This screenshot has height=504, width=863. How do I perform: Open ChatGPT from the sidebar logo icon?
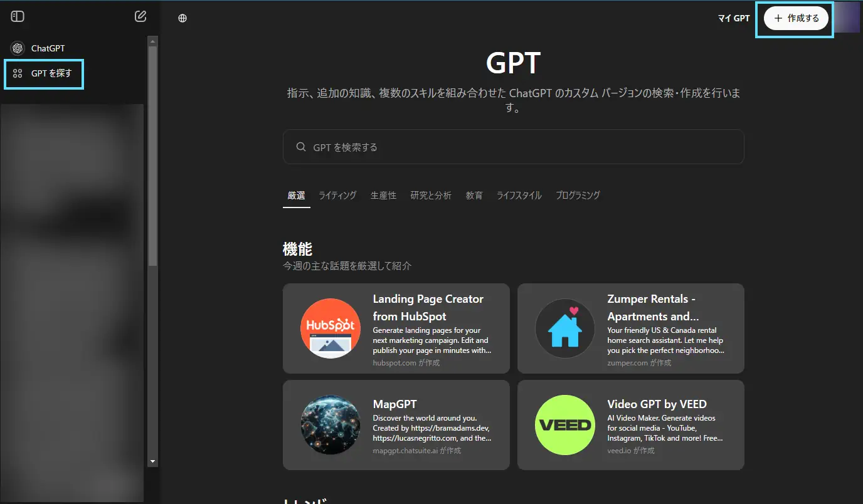pos(18,48)
